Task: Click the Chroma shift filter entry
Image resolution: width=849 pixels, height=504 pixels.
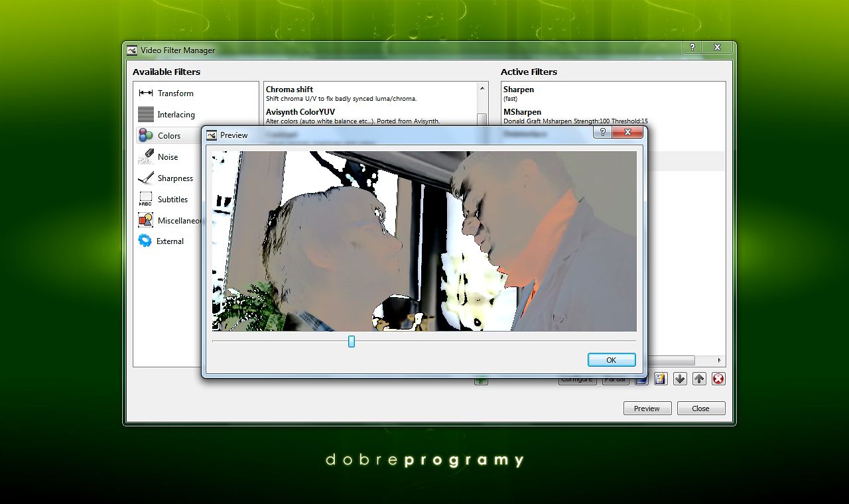Action: point(370,94)
